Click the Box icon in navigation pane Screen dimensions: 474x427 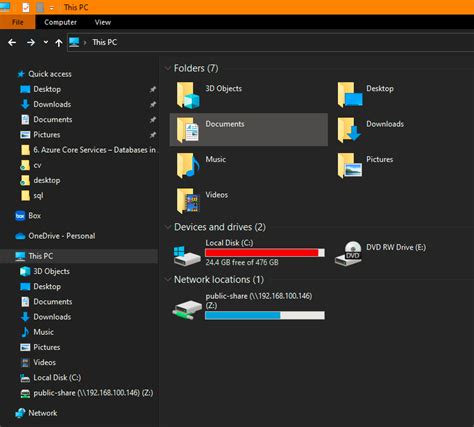point(20,216)
